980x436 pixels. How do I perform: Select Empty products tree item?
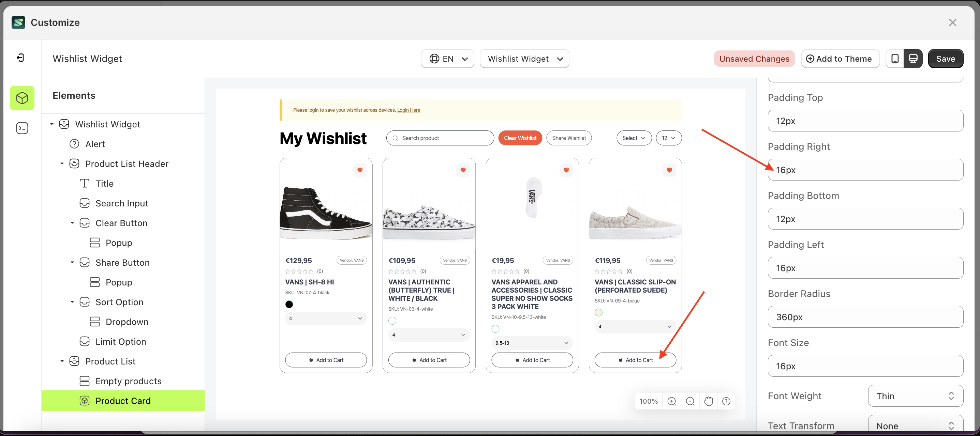[x=128, y=381]
